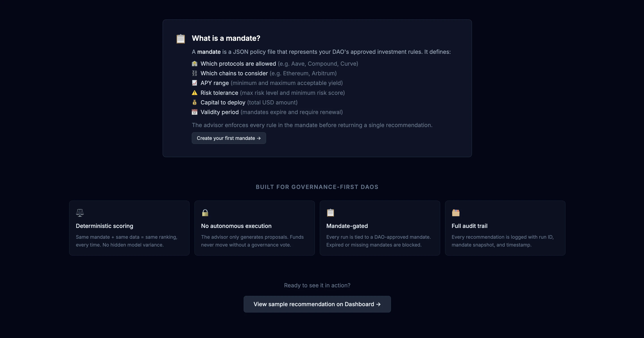Select the bank icon next to allowed protocols

(x=195, y=64)
